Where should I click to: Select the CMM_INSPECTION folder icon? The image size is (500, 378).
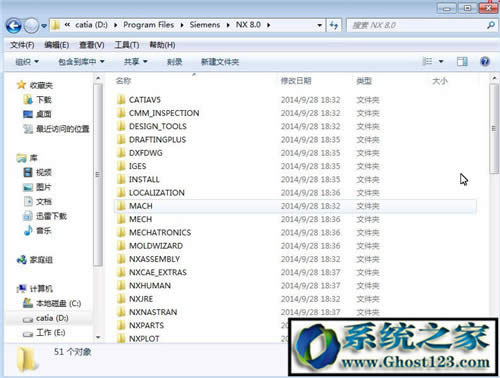pos(121,113)
